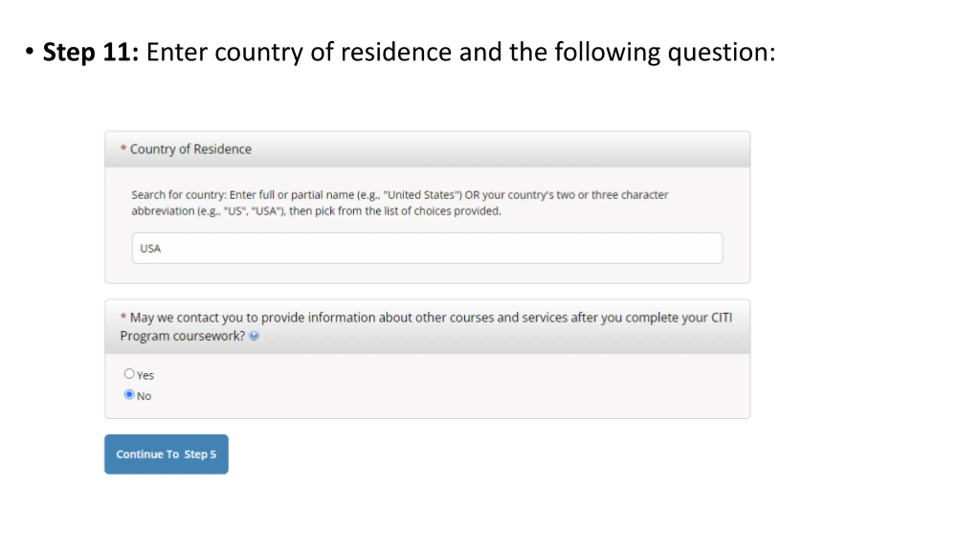980x551 pixels.
Task: Select the No radio button
Action: click(129, 394)
